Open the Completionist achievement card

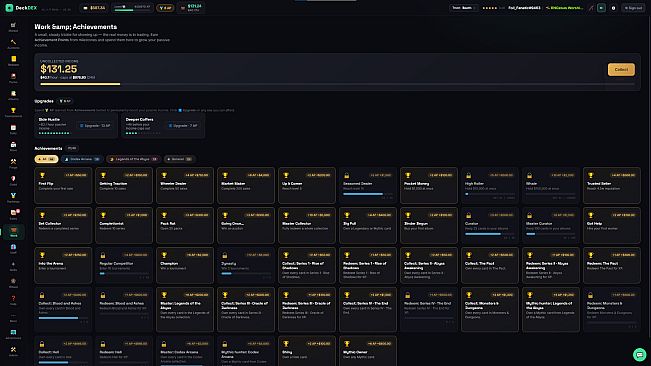124,225
